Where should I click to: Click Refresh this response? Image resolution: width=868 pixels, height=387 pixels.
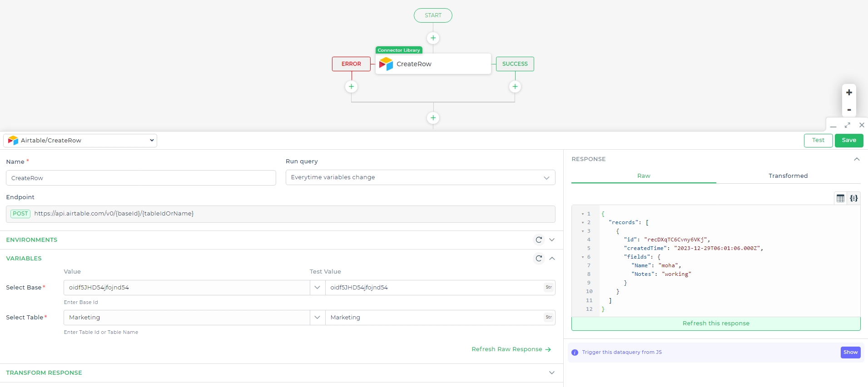pyautogui.click(x=716, y=323)
